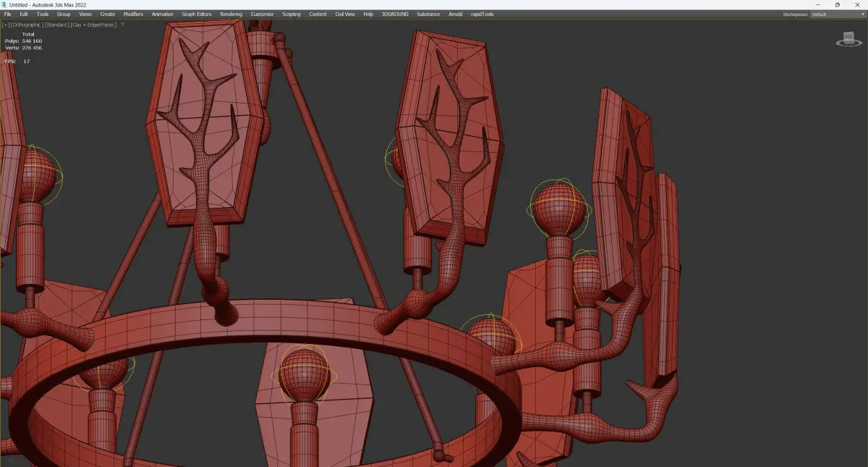Open the Clay + Edged Faces display menu
The width and height of the screenshot is (868, 467).
[x=93, y=25]
